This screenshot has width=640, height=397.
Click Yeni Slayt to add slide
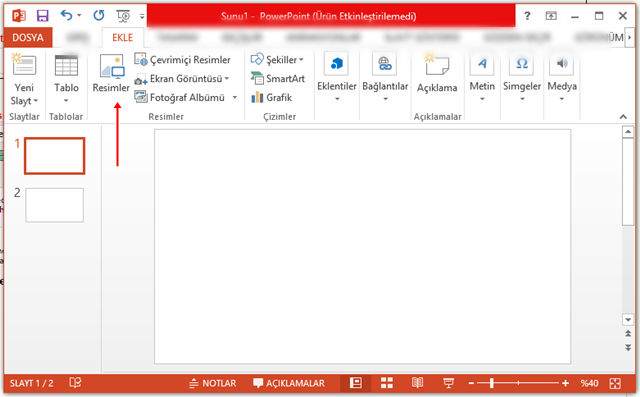(24, 79)
